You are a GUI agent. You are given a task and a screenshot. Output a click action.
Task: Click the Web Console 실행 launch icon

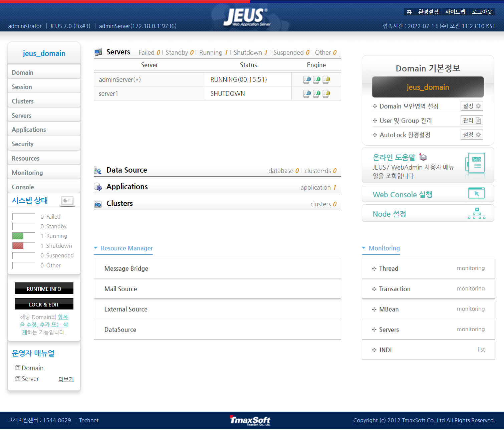[x=477, y=193]
